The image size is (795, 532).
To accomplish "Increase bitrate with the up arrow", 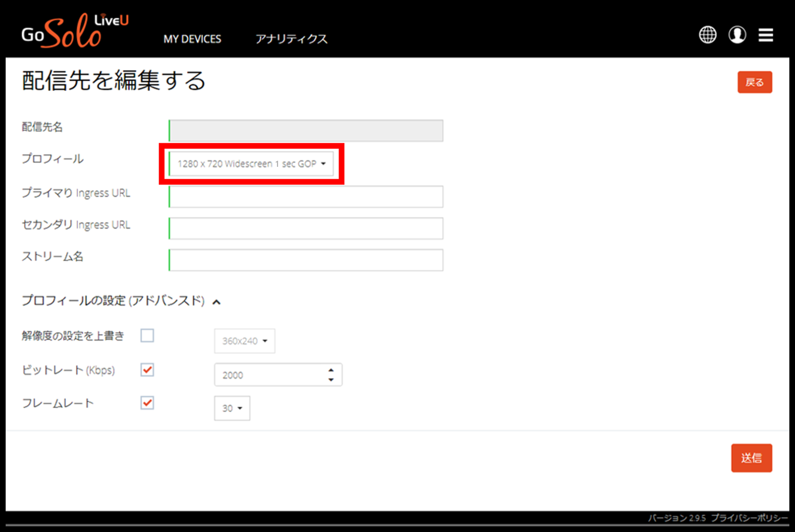I will 331,370.
